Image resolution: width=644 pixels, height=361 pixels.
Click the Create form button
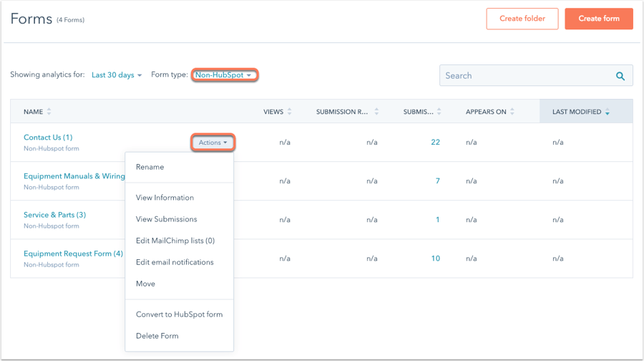(599, 19)
